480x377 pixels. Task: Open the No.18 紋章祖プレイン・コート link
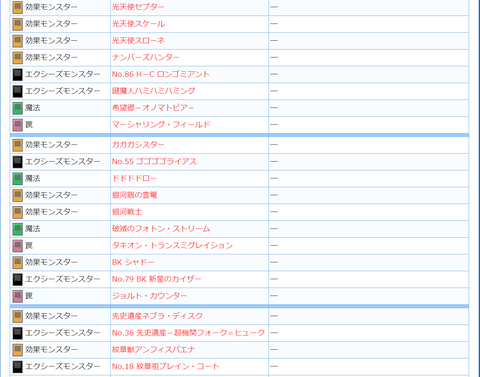(x=166, y=366)
